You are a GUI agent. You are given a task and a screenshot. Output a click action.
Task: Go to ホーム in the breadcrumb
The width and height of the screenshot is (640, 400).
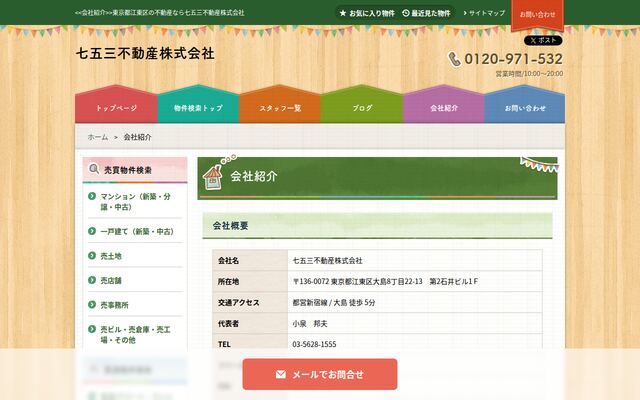tap(98, 137)
